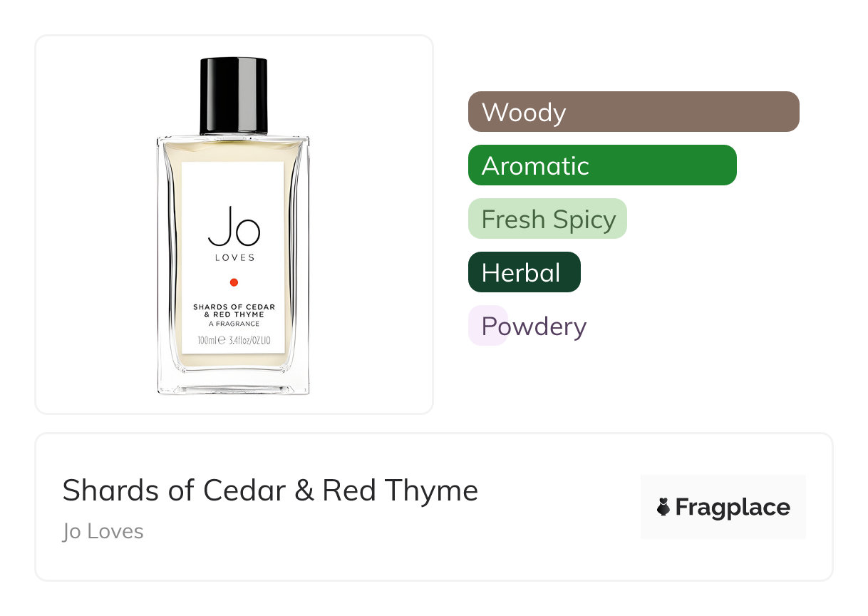Click the 'Jo Loves' brand name under the title

click(103, 532)
